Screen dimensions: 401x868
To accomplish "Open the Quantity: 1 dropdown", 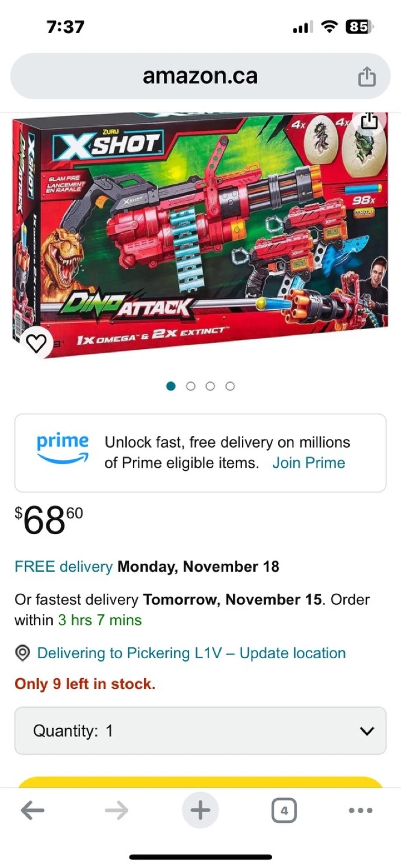I will click(200, 731).
